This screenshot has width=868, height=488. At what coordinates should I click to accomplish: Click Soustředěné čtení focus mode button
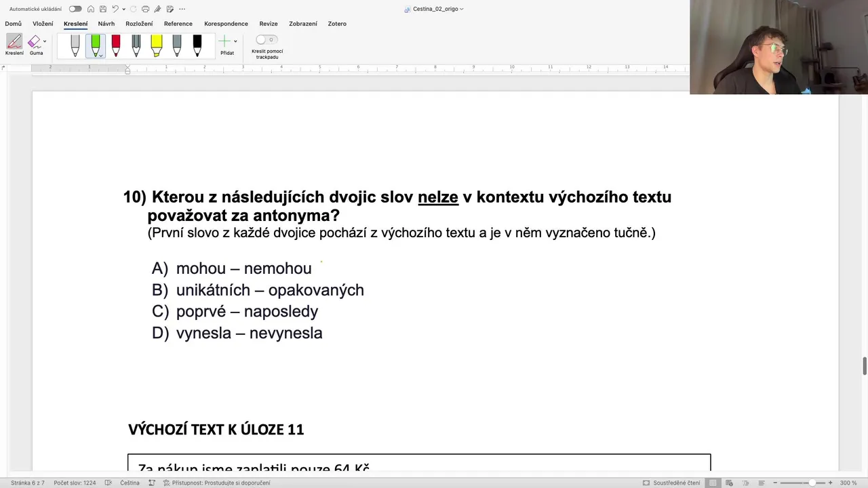(x=671, y=483)
